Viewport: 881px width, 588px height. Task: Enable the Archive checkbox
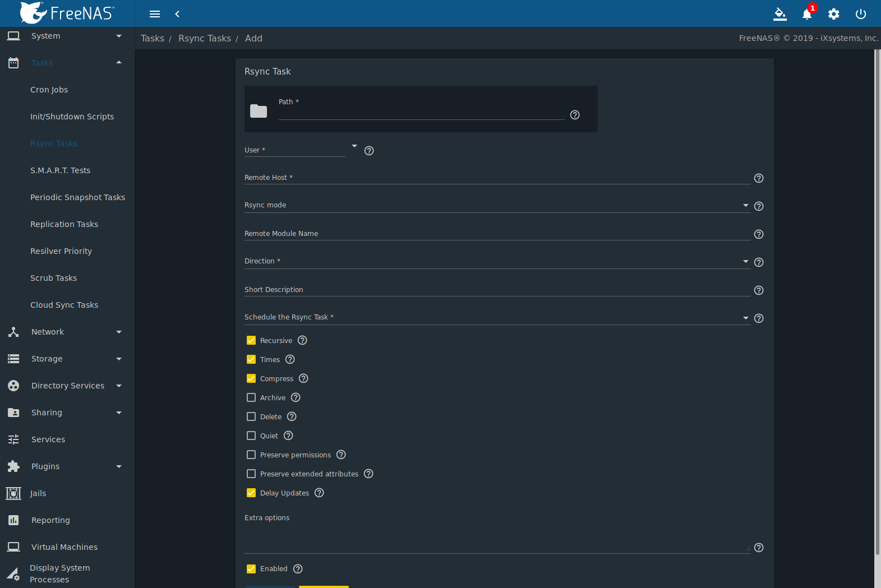pos(251,397)
